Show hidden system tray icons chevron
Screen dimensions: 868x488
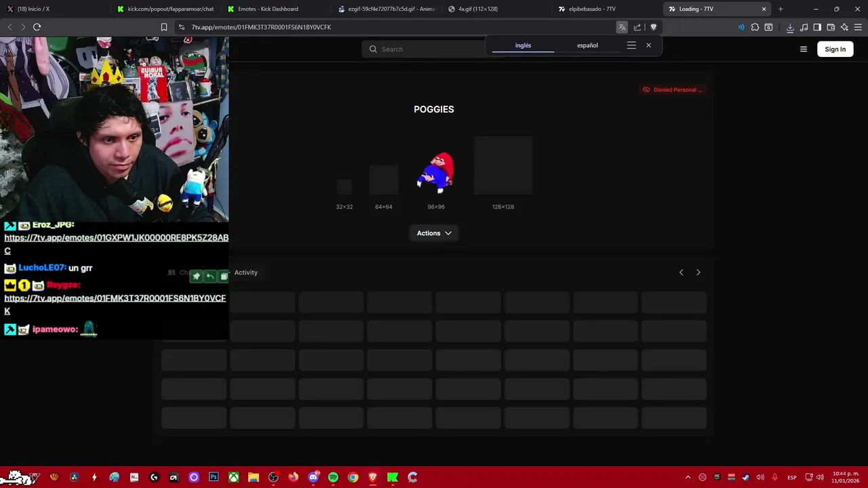coord(688,477)
